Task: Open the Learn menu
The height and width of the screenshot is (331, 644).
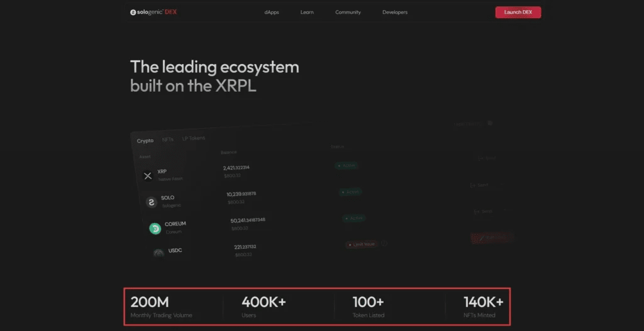Action: coord(307,13)
